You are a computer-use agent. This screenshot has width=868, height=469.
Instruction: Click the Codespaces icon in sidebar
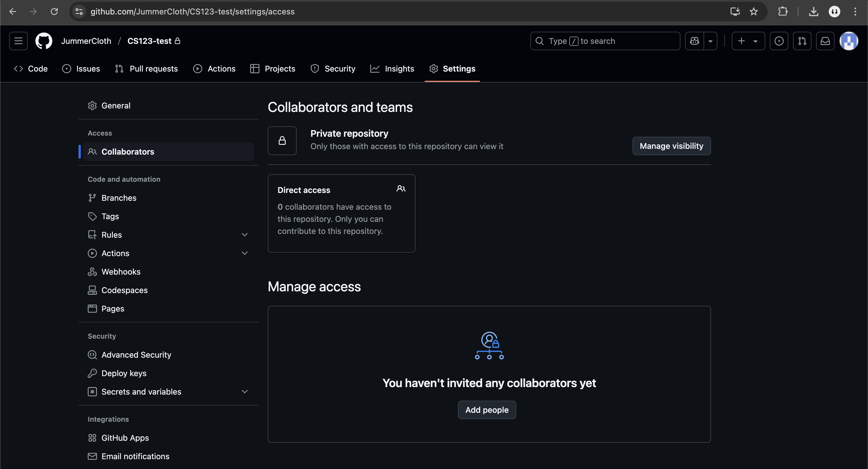[x=92, y=290]
